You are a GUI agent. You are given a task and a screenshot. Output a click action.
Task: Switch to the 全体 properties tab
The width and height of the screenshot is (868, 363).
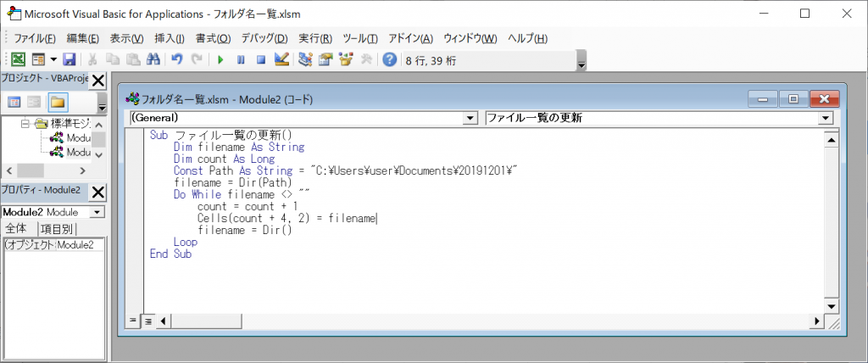coord(17,229)
